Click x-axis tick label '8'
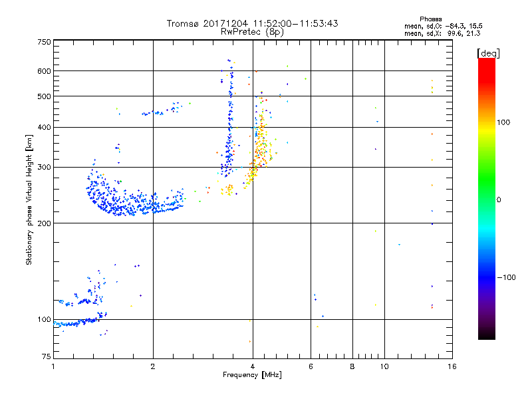Screen dimensions: 532x399 352,366
